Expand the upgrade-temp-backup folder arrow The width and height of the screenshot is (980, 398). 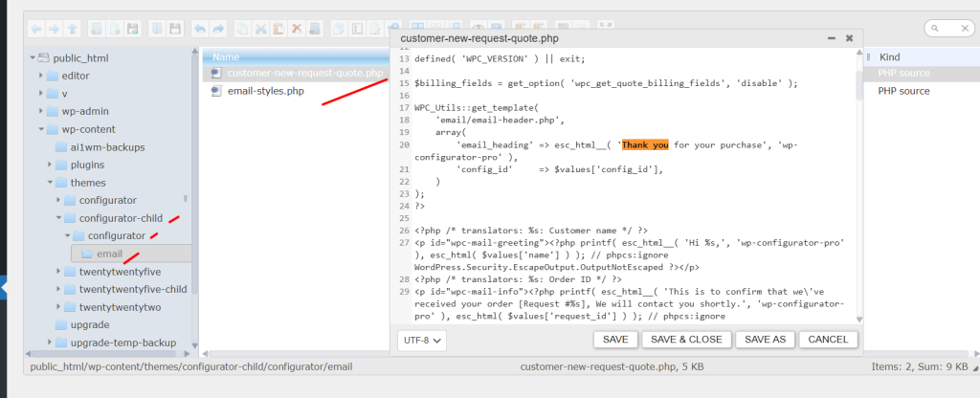[x=50, y=343]
